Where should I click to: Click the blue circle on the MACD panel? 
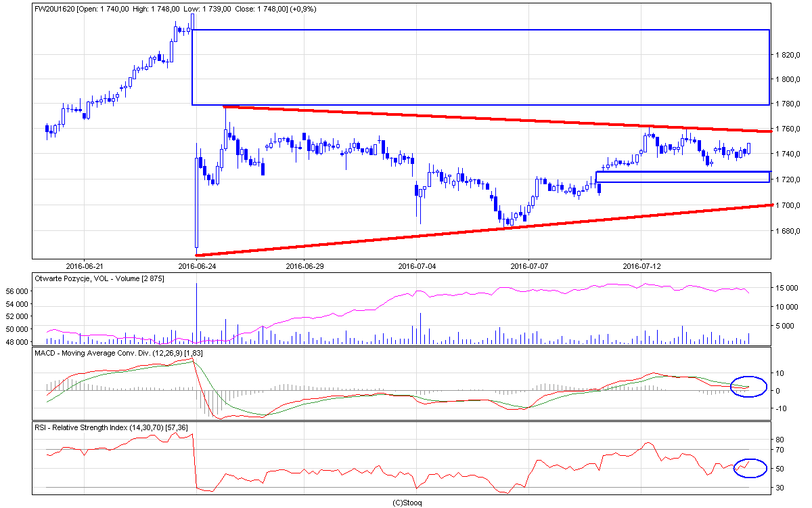[750, 386]
